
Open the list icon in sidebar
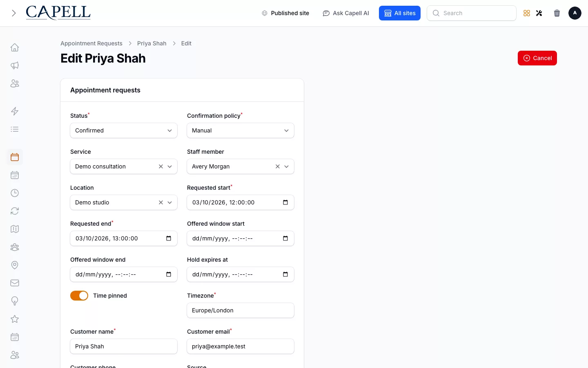(15, 129)
